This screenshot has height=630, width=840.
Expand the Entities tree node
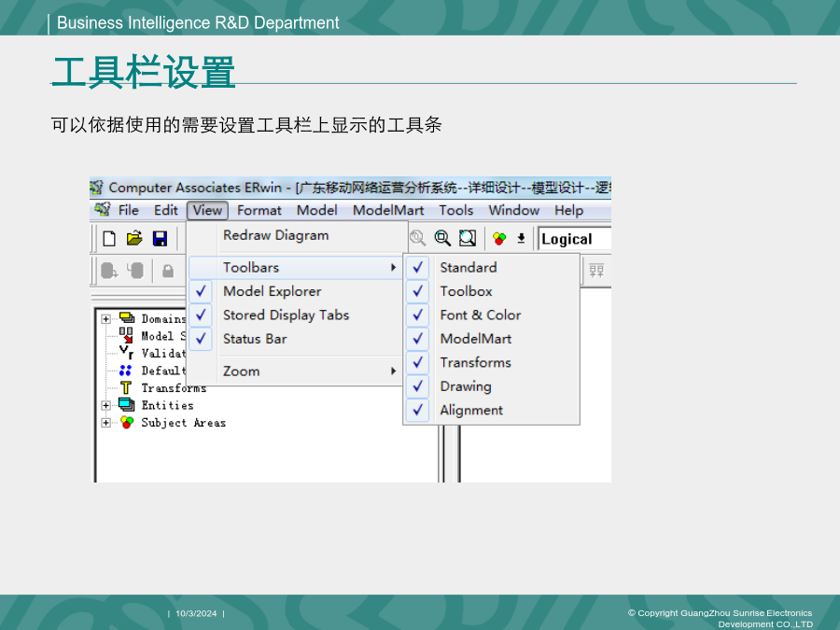[106, 406]
